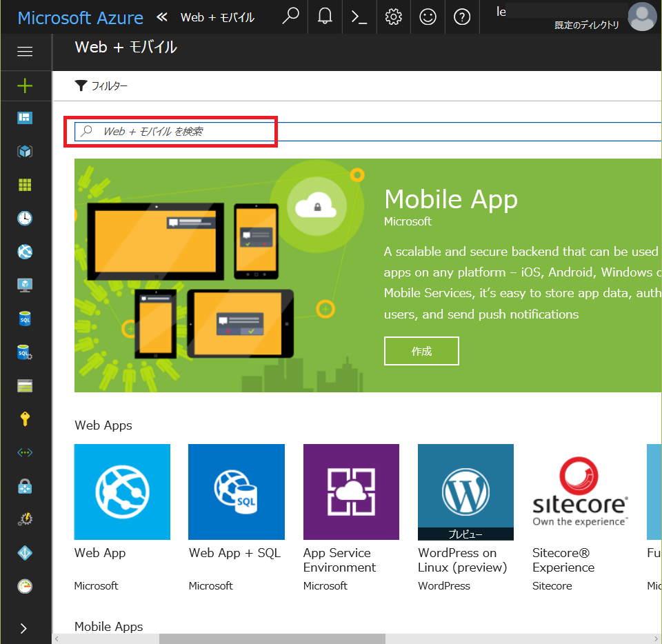662x644 pixels.
Task: Click the Web App label text
Action: 100,553
